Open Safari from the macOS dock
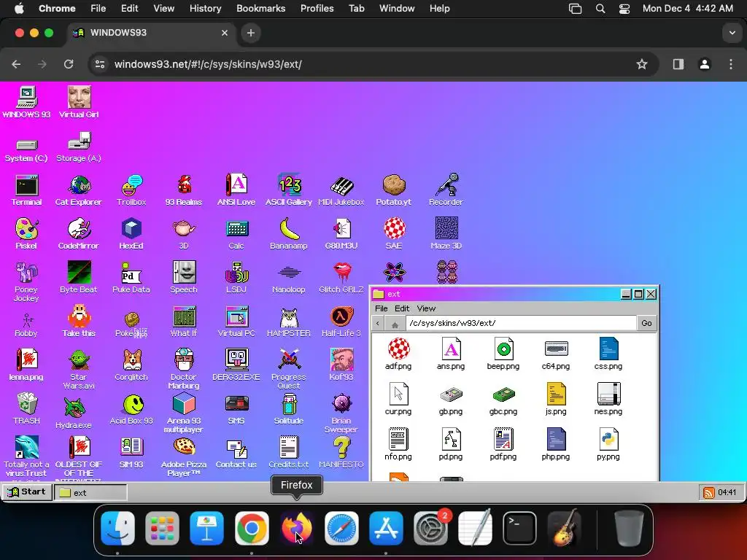The width and height of the screenshot is (747, 560). point(341,528)
